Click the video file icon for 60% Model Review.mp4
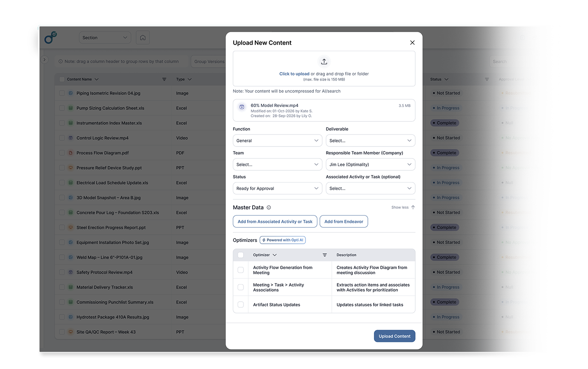Image resolution: width=588 pixels, height=369 pixels. 242,107
